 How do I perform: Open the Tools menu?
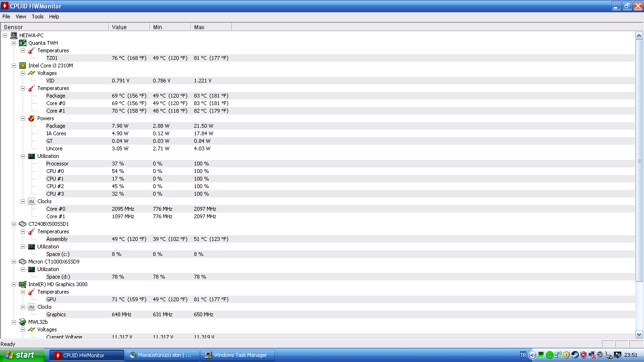[x=38, y=16]
